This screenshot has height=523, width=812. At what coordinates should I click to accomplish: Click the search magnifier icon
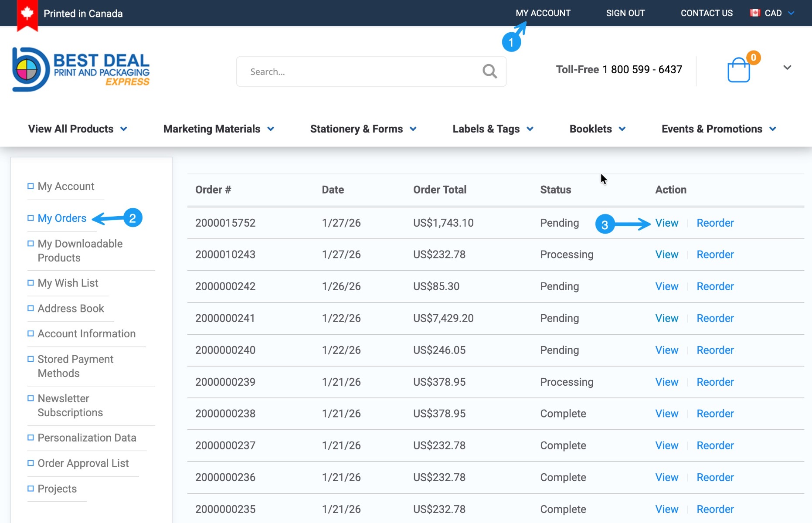click(x=489, y=71)
